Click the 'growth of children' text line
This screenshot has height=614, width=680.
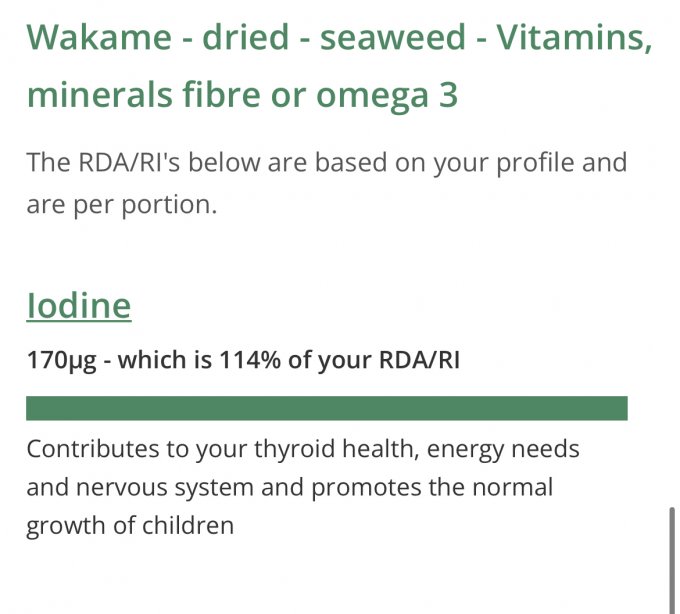(x=130, y=525)
